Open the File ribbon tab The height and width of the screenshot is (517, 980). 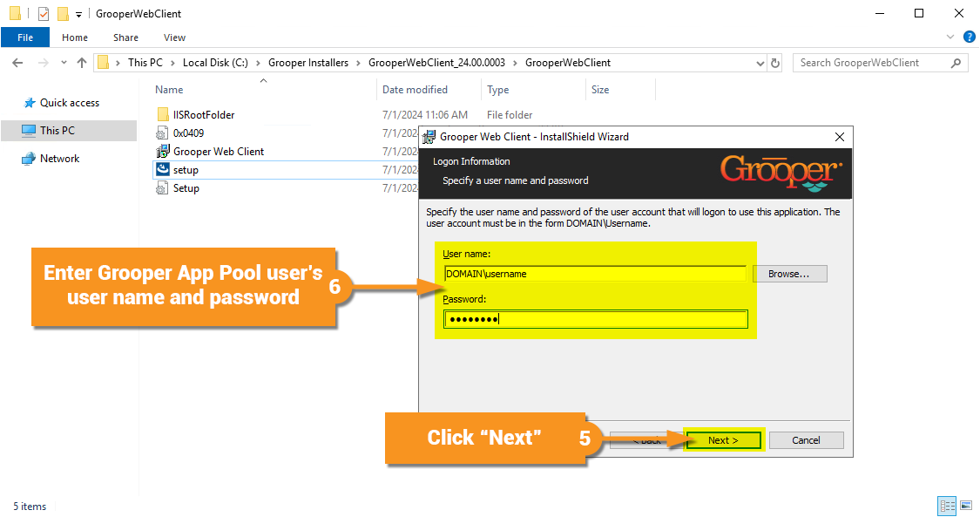pyautogui.click(x=25, y=37)
